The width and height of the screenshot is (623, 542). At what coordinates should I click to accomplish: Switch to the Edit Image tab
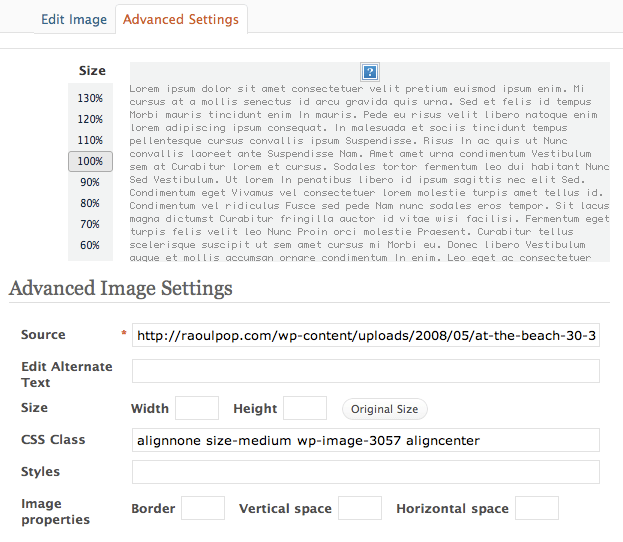click(x=74, y=19)
